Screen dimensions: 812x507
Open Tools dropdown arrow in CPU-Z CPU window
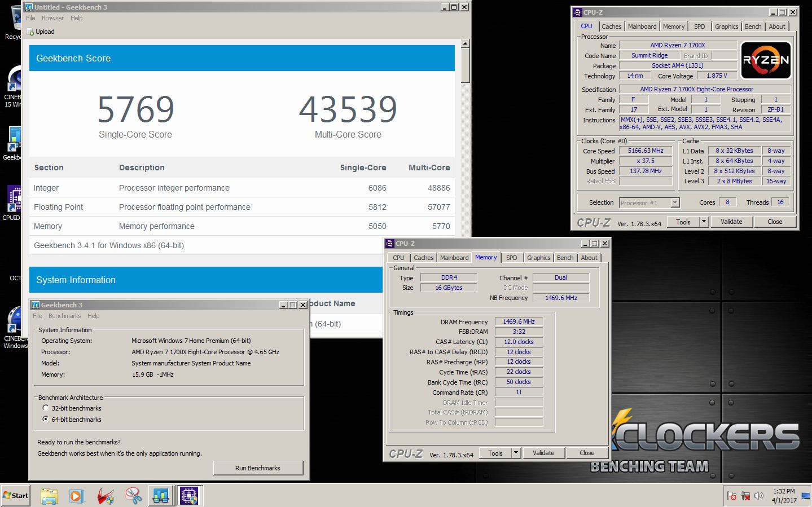(704, 222)
